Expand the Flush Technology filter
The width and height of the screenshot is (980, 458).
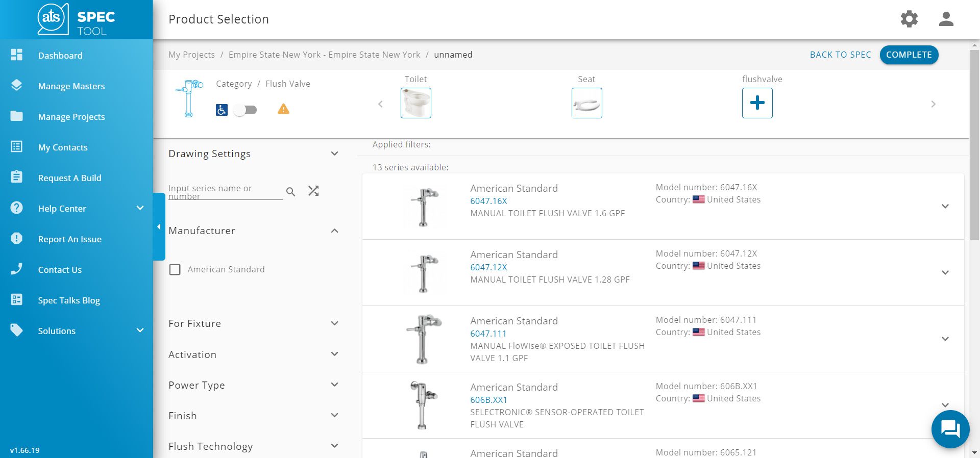point(334,446)
